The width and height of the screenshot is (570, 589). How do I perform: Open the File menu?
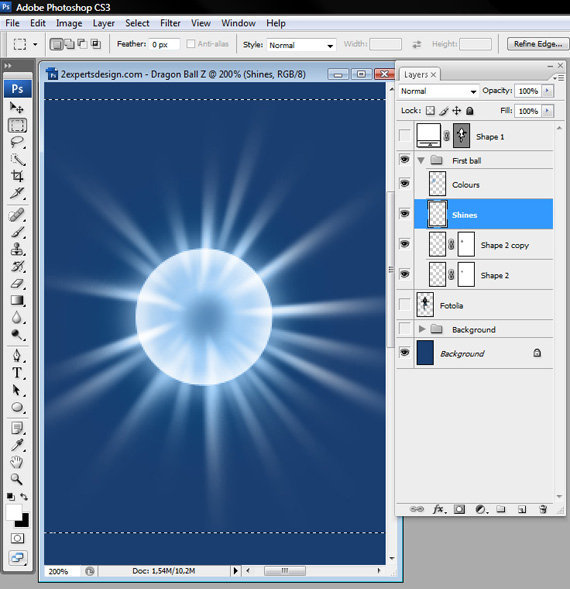point(12,23)
